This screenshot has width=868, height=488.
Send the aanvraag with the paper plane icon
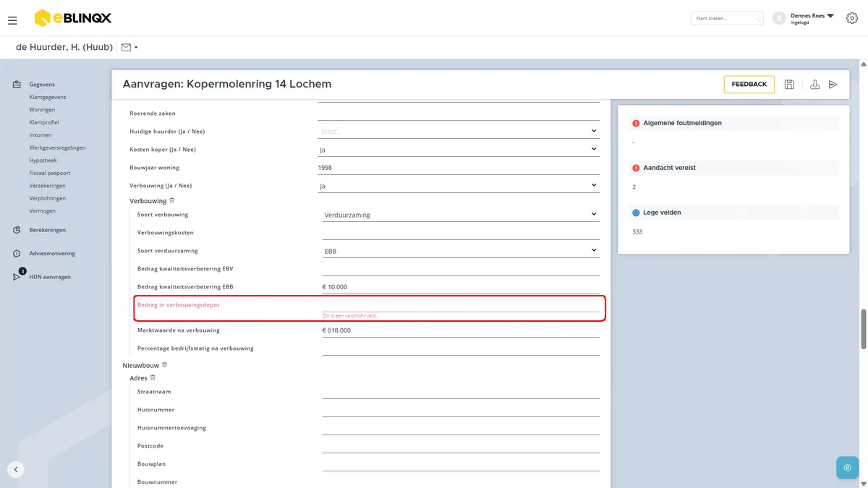pos(833,85)
